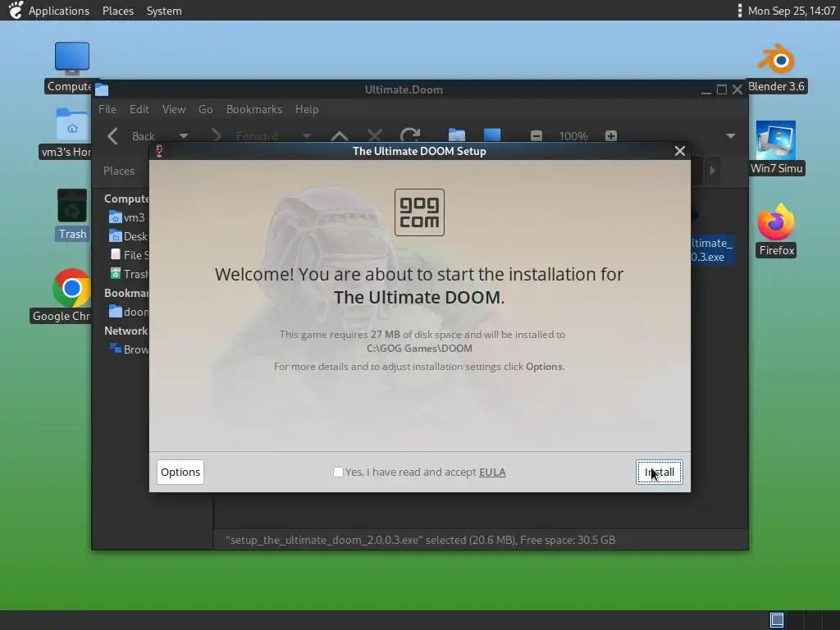The width and height of the screenshot is (840, 630).
Task: Click the Google Chrome desktop icon
Action: point(72,288)
